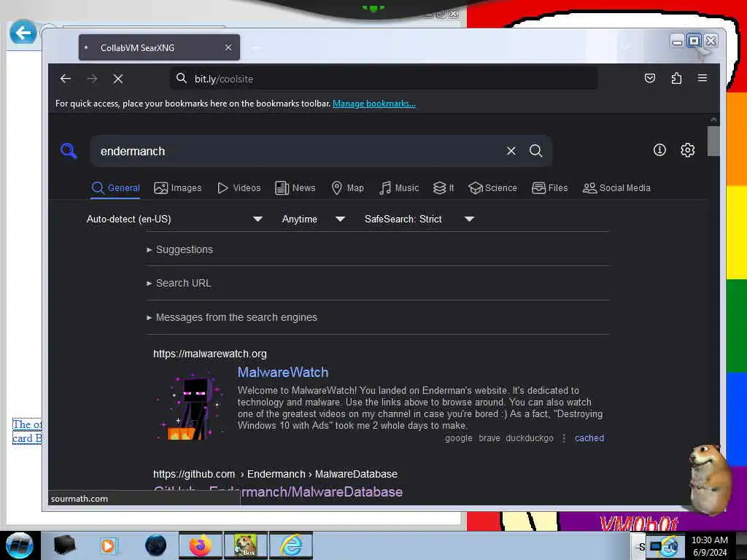Open the Auto-detect (en-US) language dropdown
747x560 pixels.
(174, 219)
